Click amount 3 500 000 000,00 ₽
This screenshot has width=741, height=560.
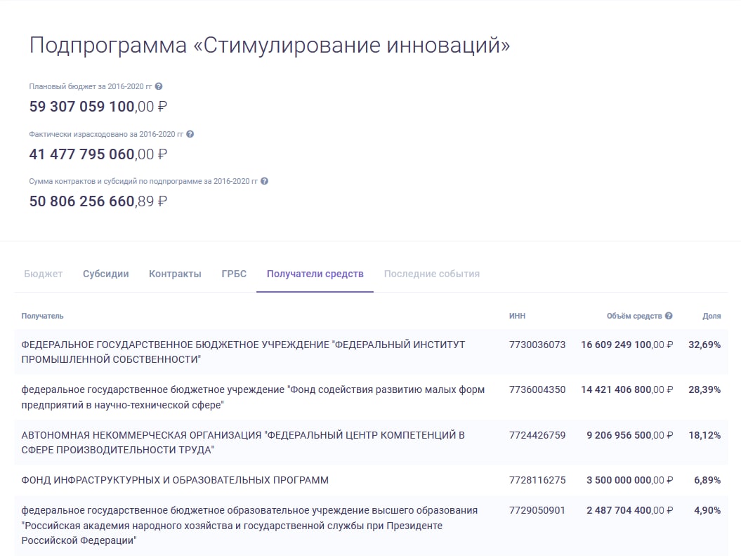click(629, 480)
